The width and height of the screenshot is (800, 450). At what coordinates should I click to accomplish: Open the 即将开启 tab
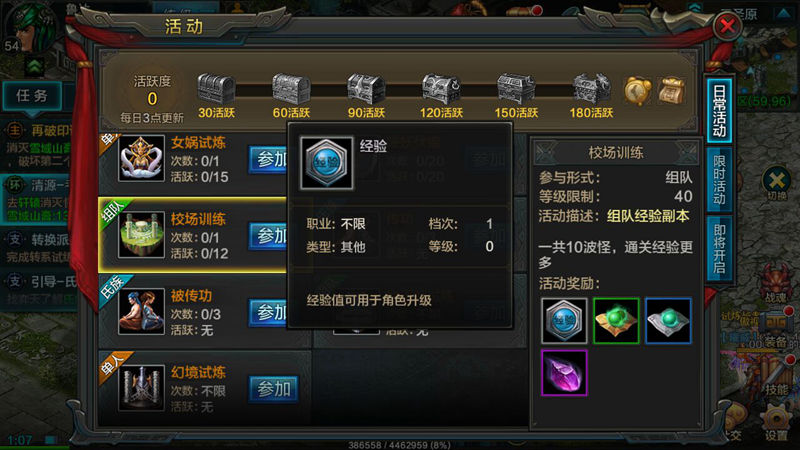[x=719, y=249]
